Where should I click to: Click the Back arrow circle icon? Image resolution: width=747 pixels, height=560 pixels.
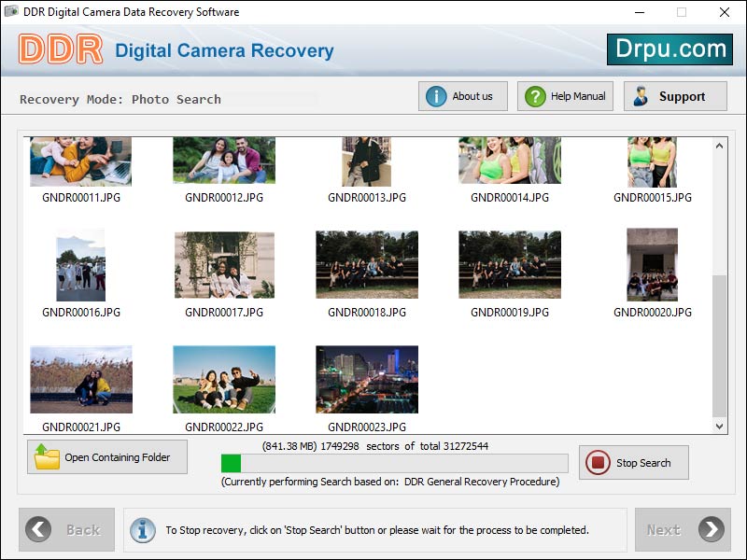tap(37, 529)
